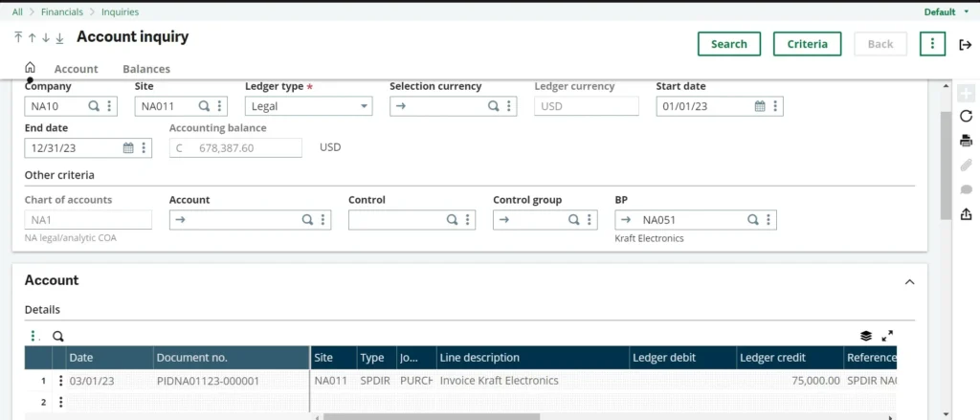Click the search icon in Company field
980x420 pixels.
point(94,106)
